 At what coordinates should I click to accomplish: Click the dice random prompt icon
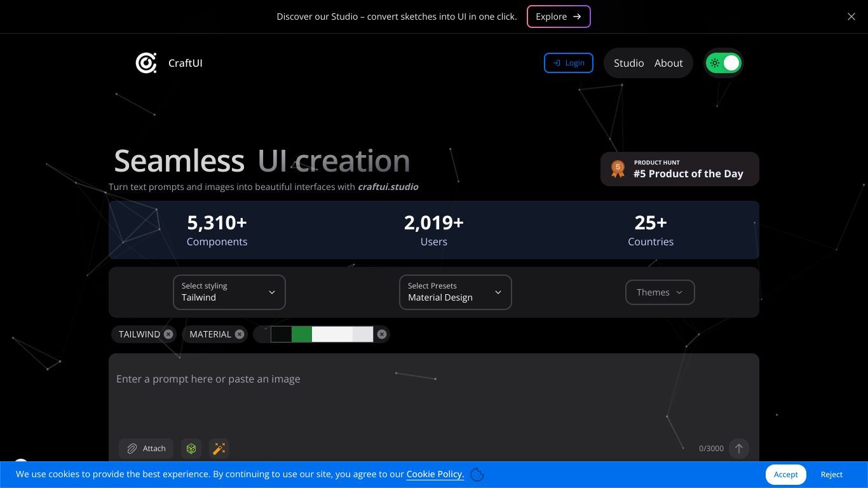[191, 449]
